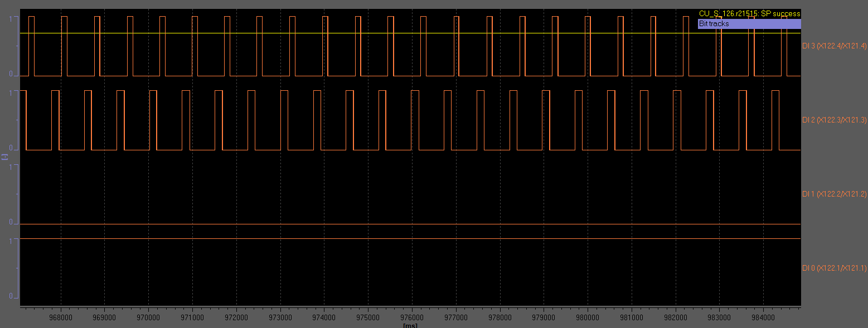868x328 pixels.
Task: Click the 975000 time axis tick label
Action: (368, 317)
